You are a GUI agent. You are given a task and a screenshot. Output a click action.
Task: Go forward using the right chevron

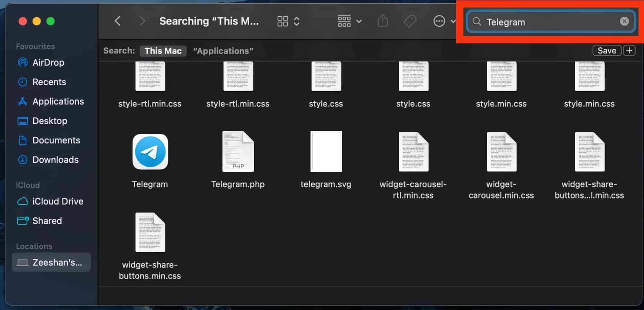point(142,21)
